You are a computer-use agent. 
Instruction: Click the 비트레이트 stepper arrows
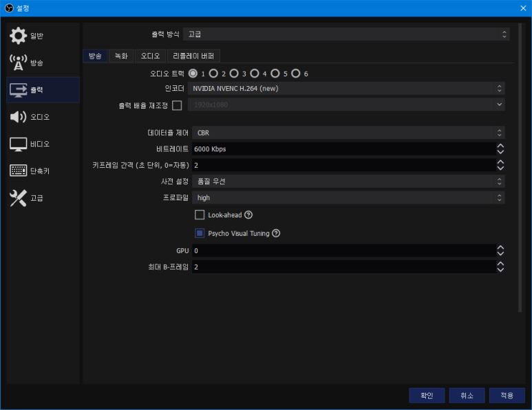pos(500,149)
